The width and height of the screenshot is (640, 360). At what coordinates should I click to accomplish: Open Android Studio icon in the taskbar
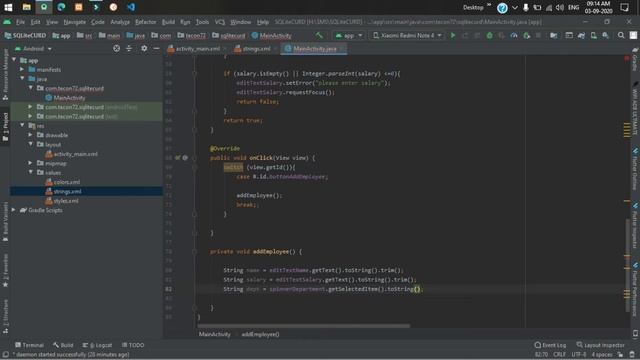tap(44, 7)
